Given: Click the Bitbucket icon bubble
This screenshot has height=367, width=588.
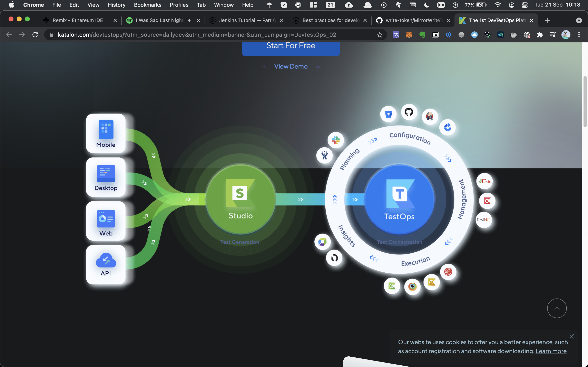Looking at the screenshot, I should click(388, 114).
